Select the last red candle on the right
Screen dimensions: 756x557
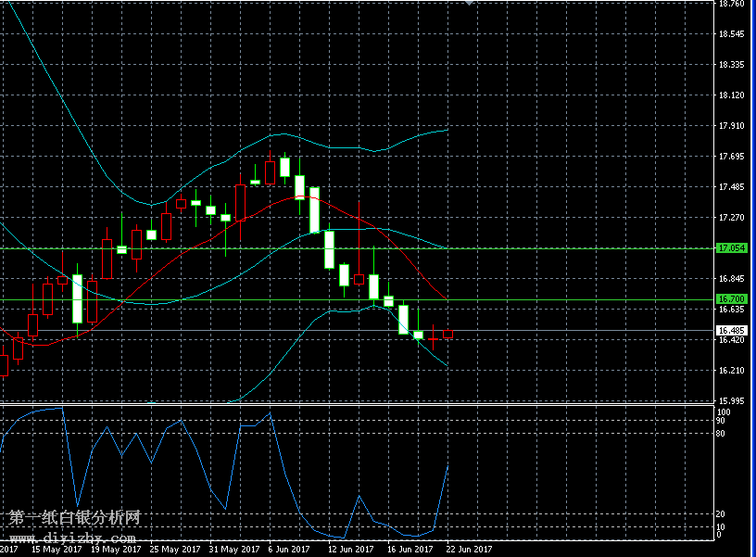click(448, 334)
